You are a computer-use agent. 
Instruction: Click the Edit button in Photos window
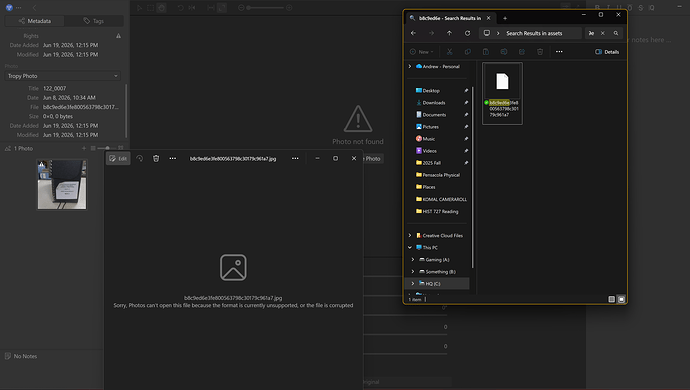pyautogui.click(x=118, y=158)
